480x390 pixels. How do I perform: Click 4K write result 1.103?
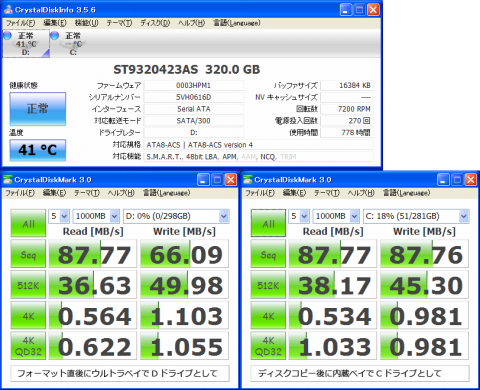pyautogui.click(x=185, y=315)
